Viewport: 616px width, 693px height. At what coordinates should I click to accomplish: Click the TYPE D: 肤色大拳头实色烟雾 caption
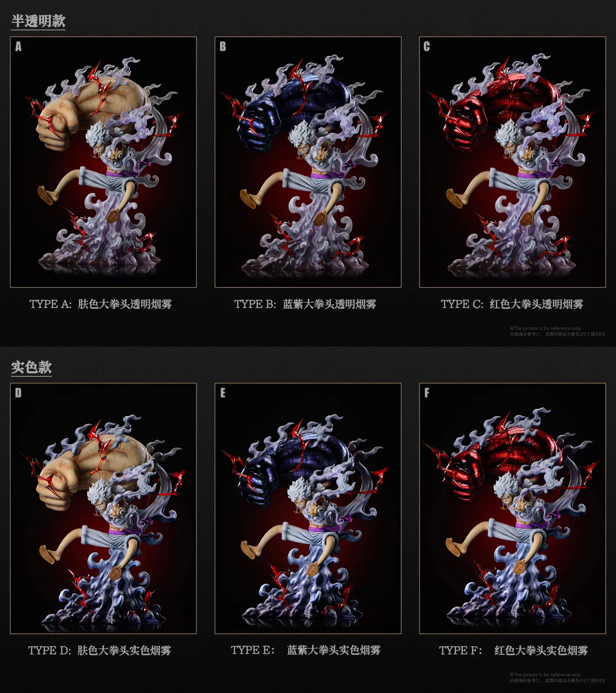point(100,650)
